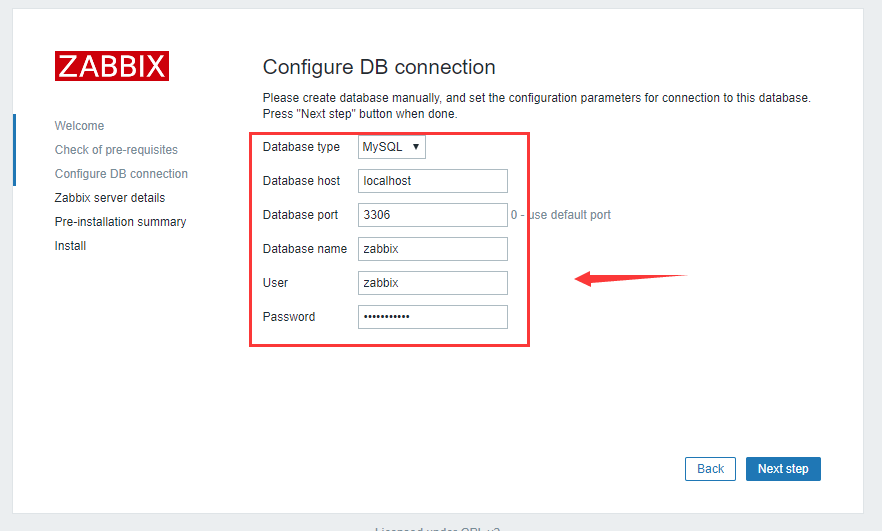Select the Welcome step in sidebar
This screenshot has width=882, height=531.
(79, 125)
